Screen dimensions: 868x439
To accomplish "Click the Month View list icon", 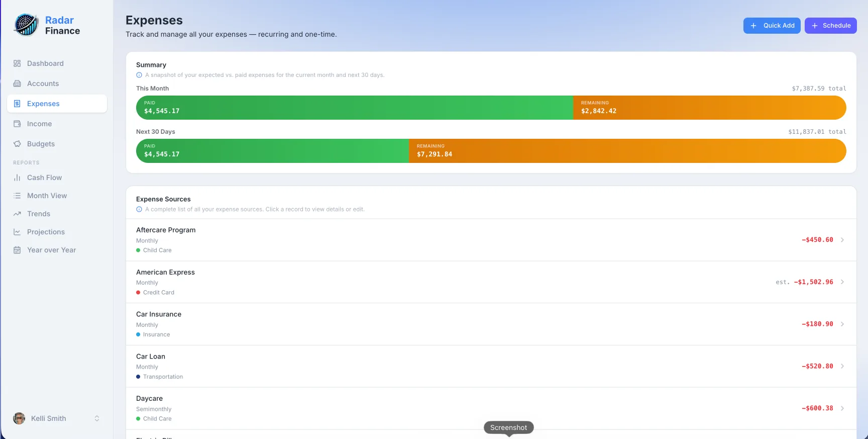I will point(17,196).
